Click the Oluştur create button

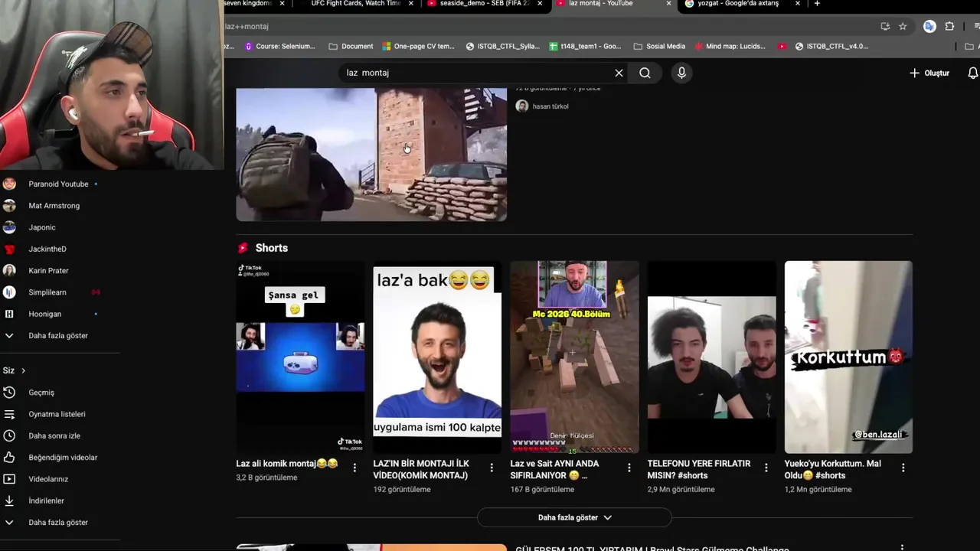click(x=929, y=73)
